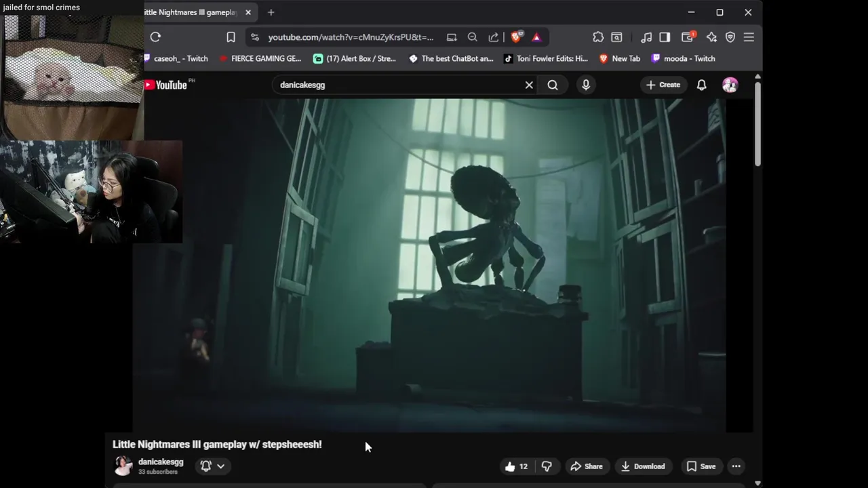Open the New Tab bookmark
The image size is (868, 488).
(x=620, y=58)
